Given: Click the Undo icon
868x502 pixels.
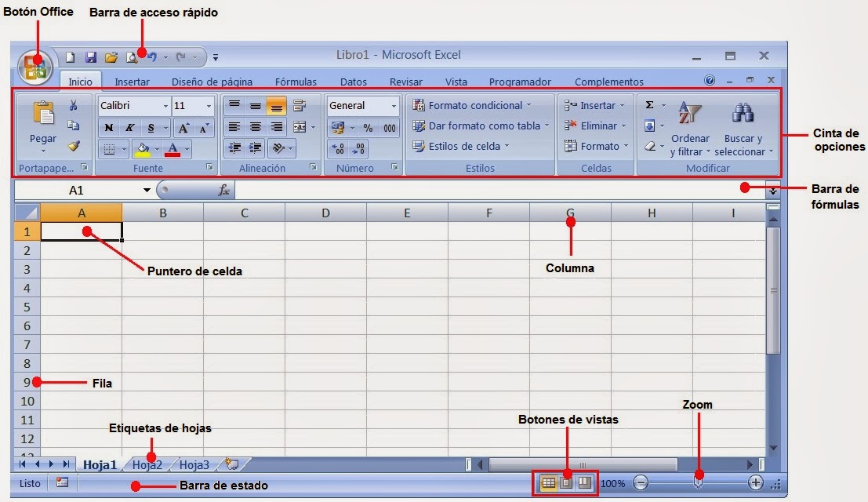Looking at the screenshot, I should pyautogui.click(x=154, y=57).
